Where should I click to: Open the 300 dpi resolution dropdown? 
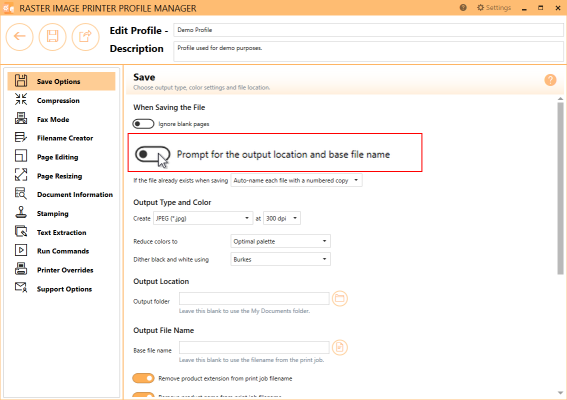282,218
